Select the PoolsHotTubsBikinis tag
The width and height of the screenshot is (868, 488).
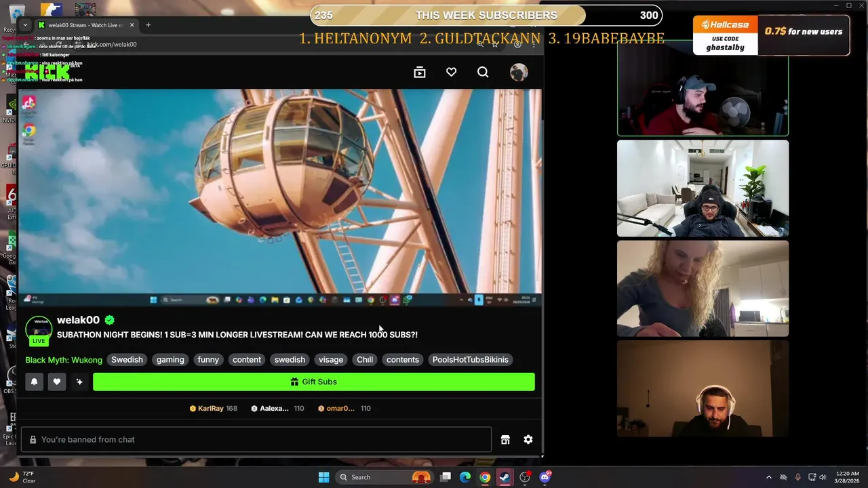click(470, 360)
